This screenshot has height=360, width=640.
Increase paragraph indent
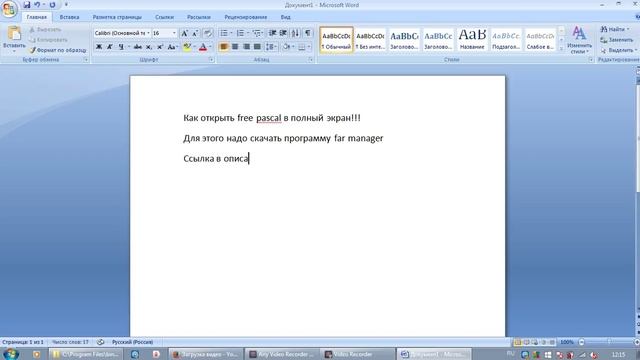[283, 33]
